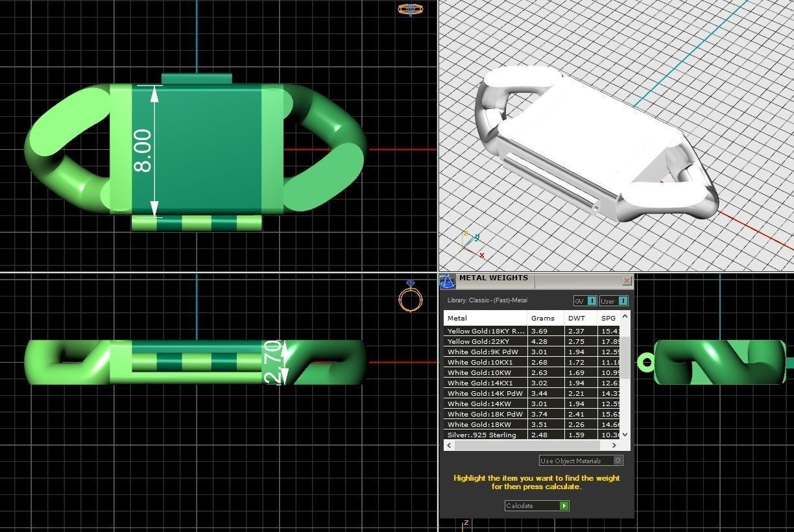Click the small loop ring in side viewport
Image resolution: width=794 pixels, height=532 pixels.
coord(646,361)
